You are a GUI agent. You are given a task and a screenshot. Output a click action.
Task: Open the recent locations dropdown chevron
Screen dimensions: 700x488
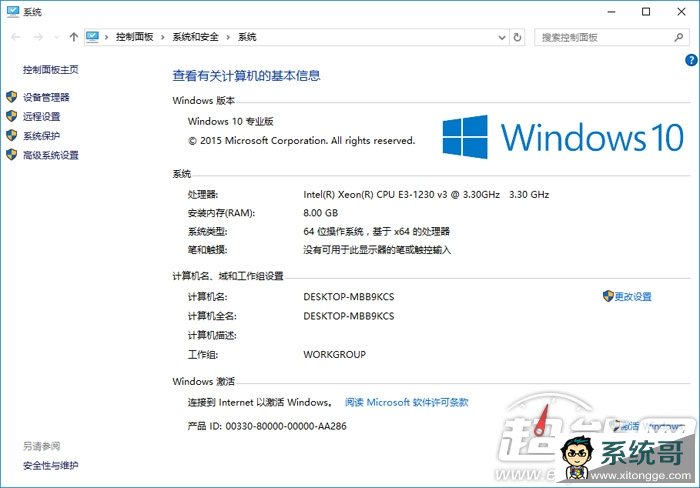coord(58,37)
